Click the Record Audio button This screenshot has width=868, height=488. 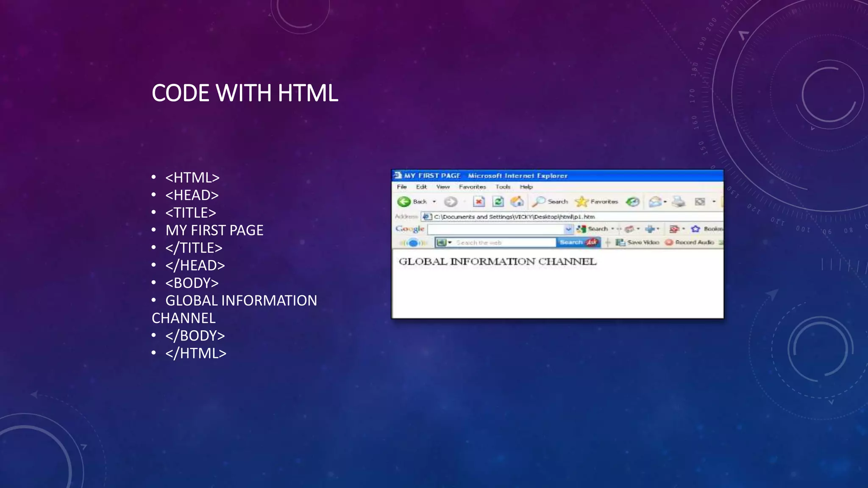pyautogui.click(x=690, y=242)
